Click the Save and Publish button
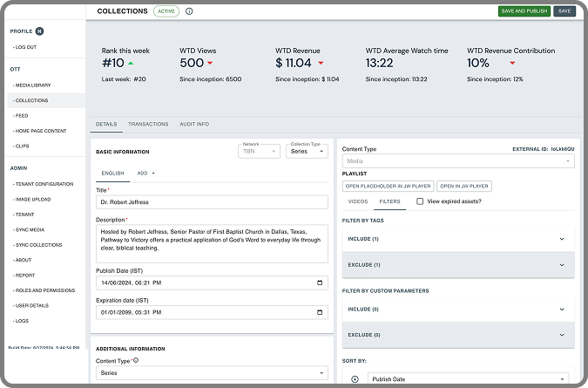The width and height of the screenshot is (588, 388). [524, 11]
